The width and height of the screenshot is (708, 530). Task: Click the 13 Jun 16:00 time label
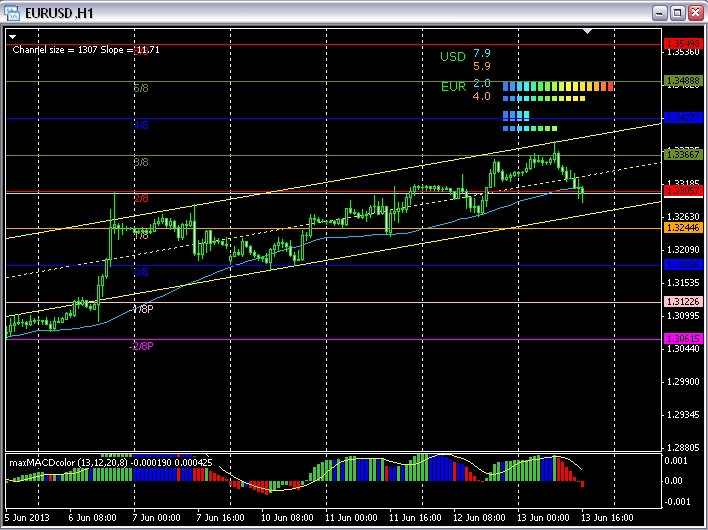(x=608, y=517)
